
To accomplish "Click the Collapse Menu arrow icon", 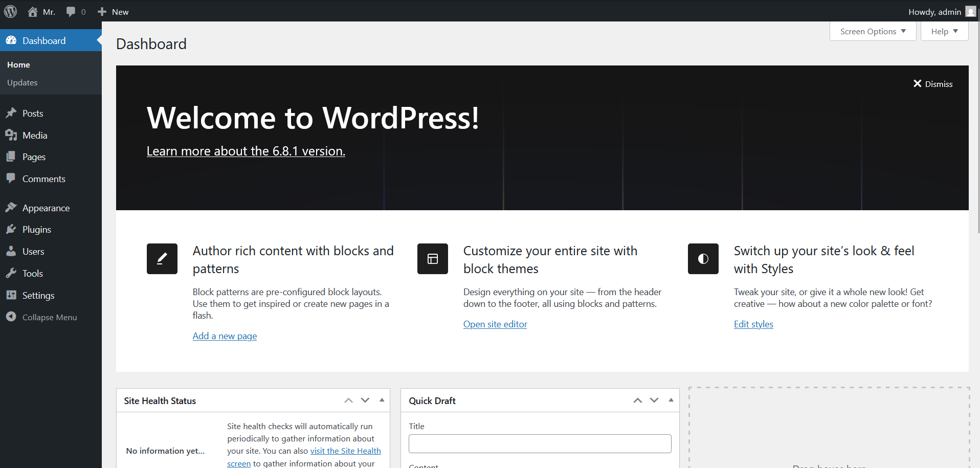I will (x=11, y=317).
